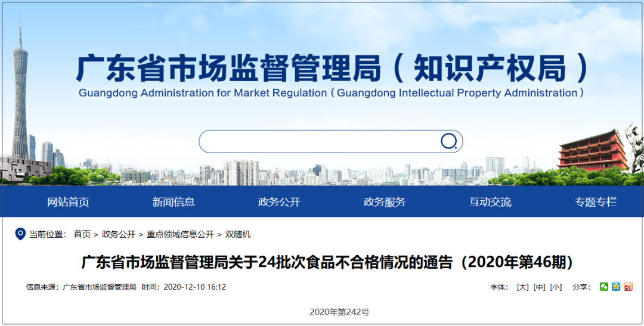Click the 分享 label

coord(581,287)
